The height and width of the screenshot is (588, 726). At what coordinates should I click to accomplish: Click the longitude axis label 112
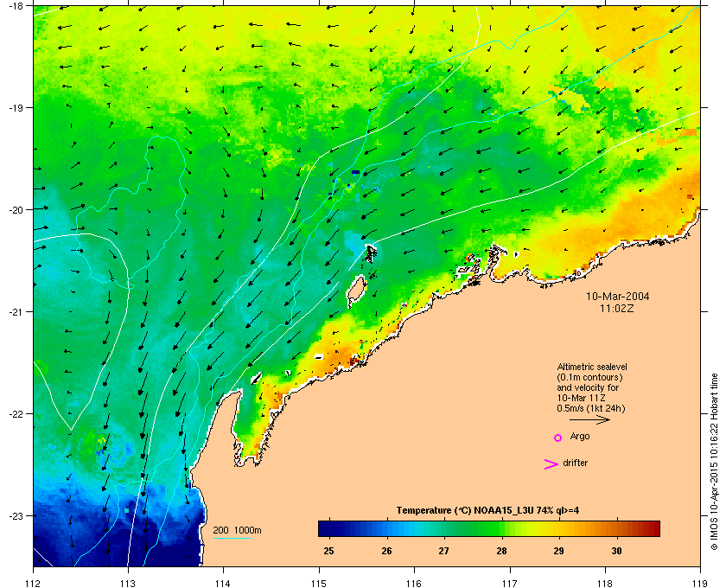coord(34,583)
